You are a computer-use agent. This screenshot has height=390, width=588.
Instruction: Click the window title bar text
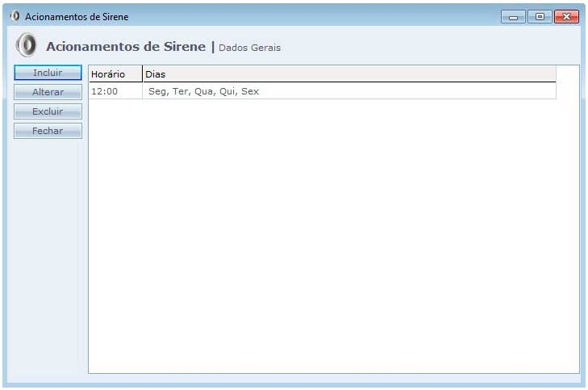77,17
